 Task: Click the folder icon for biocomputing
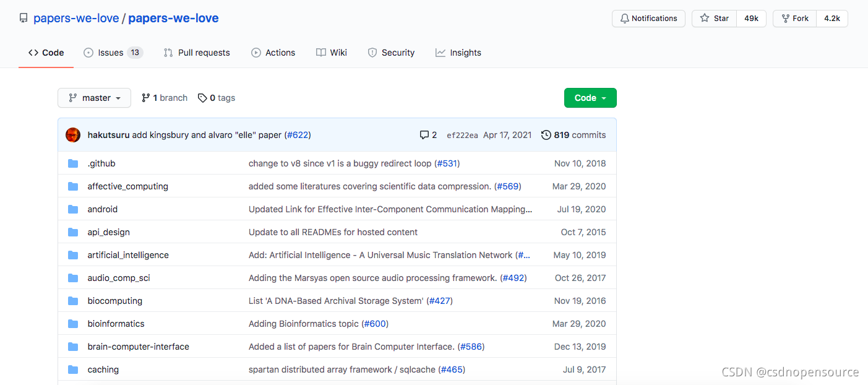(73, 301)
